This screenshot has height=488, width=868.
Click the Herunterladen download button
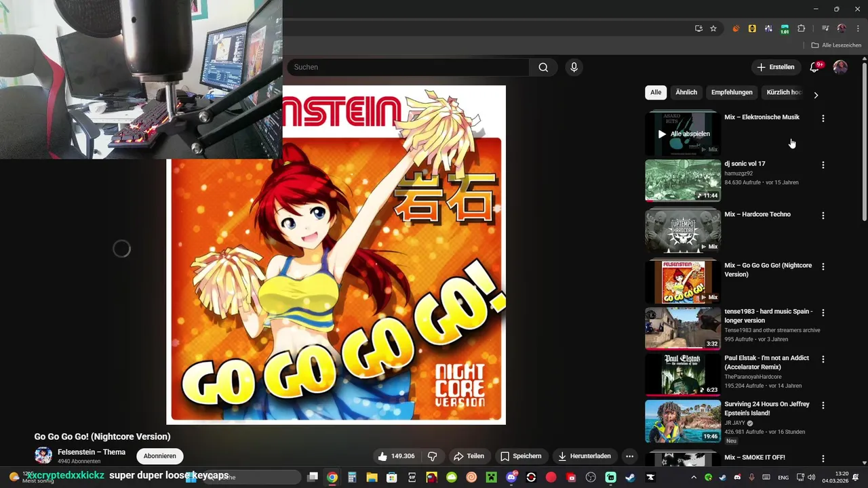[585, 456]
